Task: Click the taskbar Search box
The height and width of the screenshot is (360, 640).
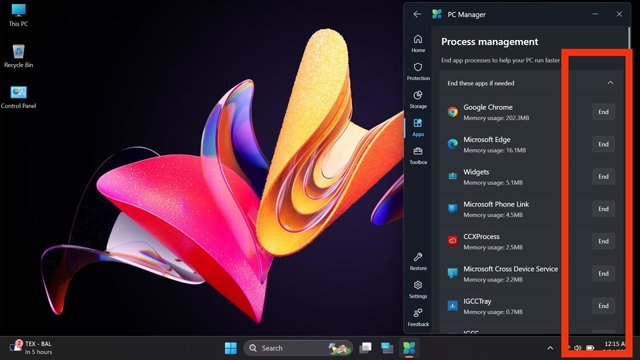Action: point(298,348)
